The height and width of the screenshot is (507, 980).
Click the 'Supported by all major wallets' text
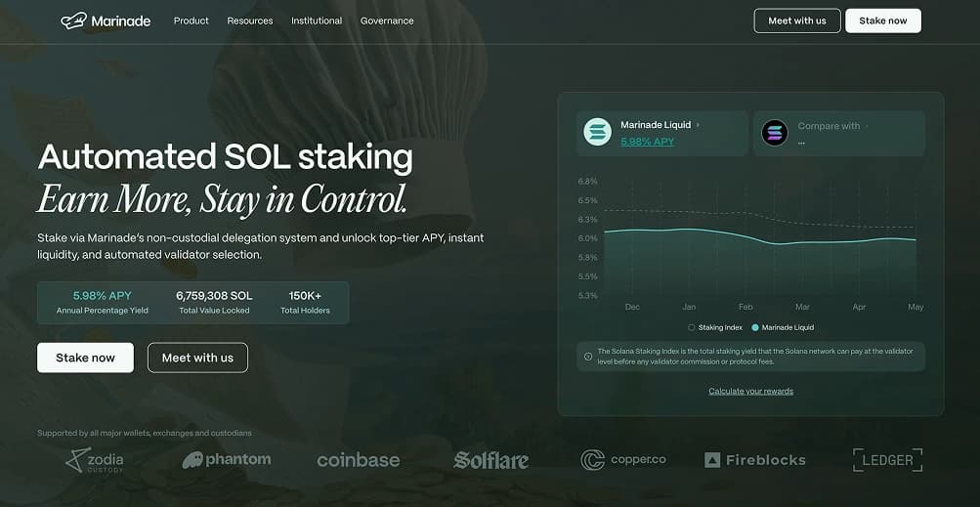pos(145,433)
